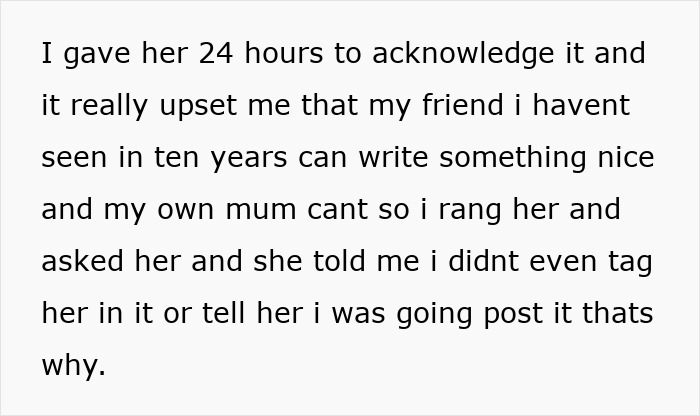Click the word "thats" ending sixth line
This screenshot has height=416, width=700.
[x=621, y=314]
